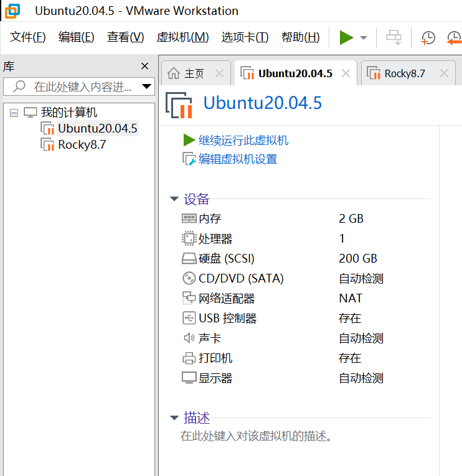
Task: Collapse the 描述 section
Action: pyautogui.click(x=174, y=418)
